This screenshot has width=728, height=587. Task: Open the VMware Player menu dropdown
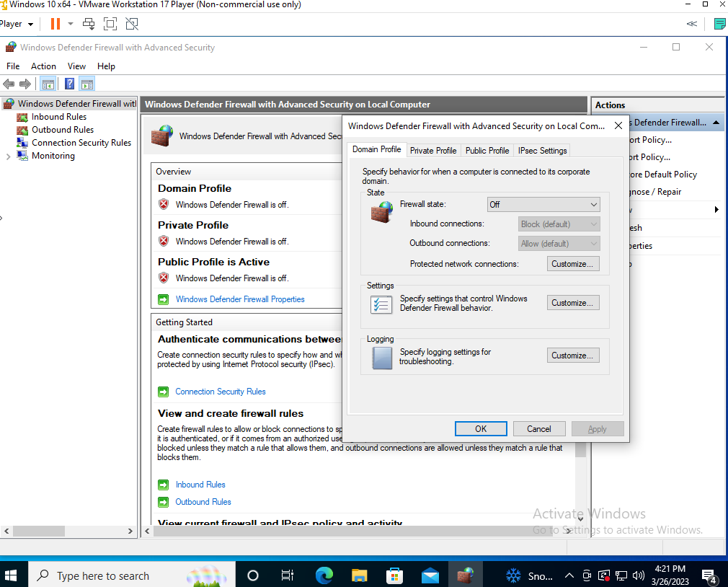click(17, 24)
